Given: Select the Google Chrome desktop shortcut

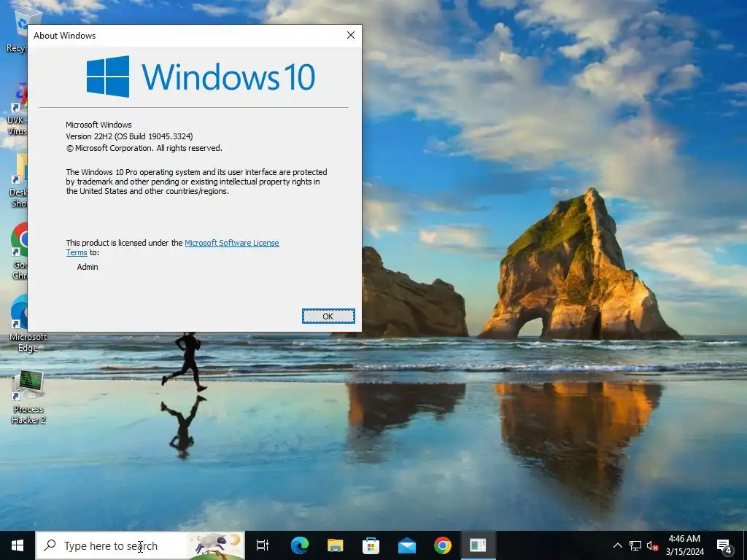Looking at the screenshot, I should point(19,251).
